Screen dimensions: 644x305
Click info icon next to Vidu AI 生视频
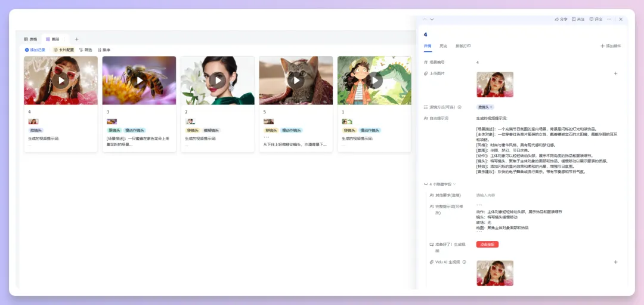click(x=465, y=262)
